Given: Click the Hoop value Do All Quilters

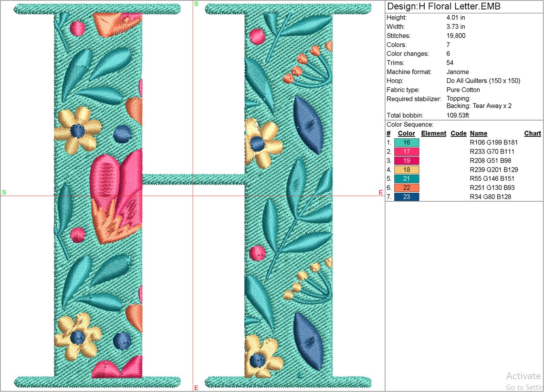Looking at the screenshot, I should (483, 81).
